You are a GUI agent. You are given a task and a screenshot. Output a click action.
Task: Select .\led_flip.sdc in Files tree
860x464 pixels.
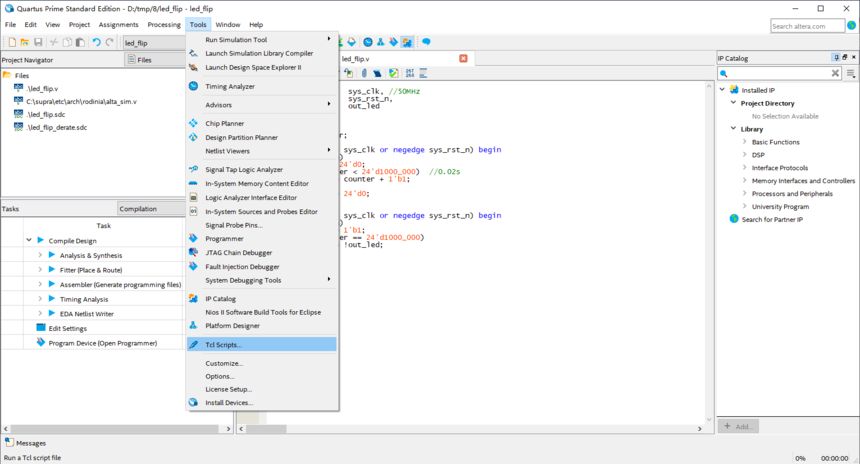[x=46, y=114]
